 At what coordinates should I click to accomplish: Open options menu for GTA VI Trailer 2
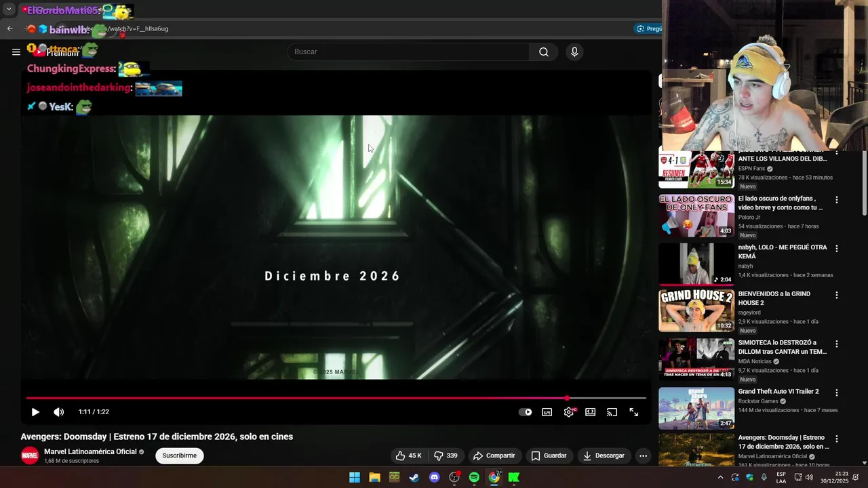coord(837,392)
